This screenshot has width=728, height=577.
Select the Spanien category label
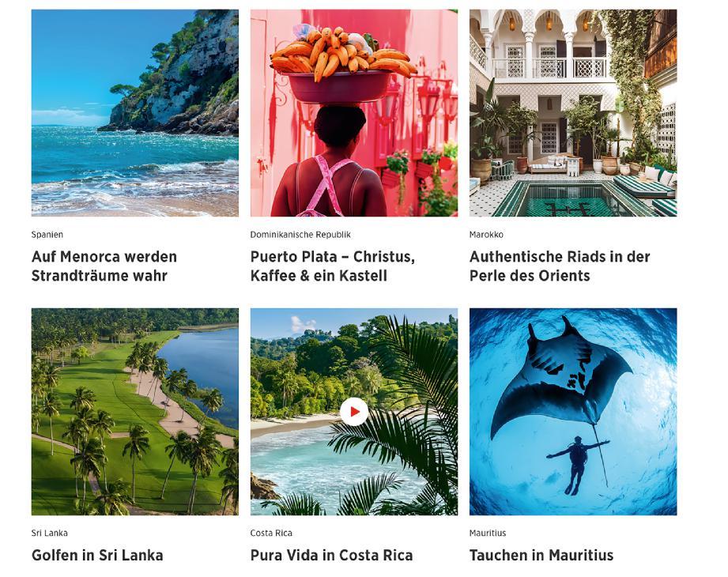tap(47, 235)
